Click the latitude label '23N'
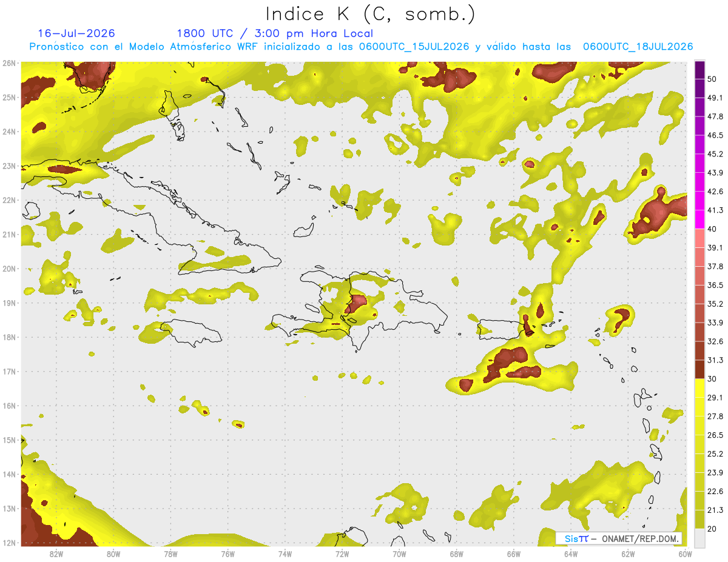 click(x=9, y=166)
